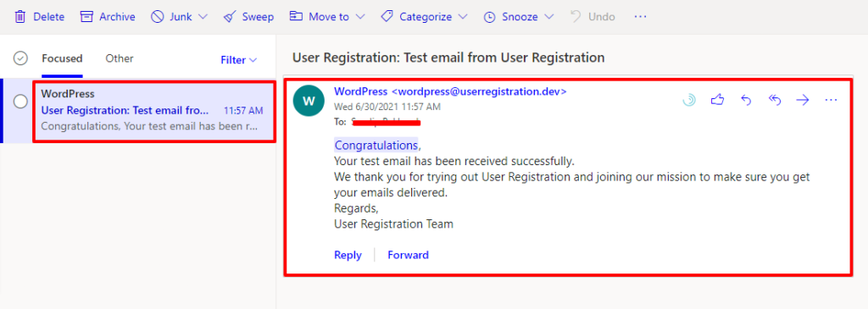Click the Sweep broom icon
The width and height of the screenshot is (868, 309).
point(230,17)
